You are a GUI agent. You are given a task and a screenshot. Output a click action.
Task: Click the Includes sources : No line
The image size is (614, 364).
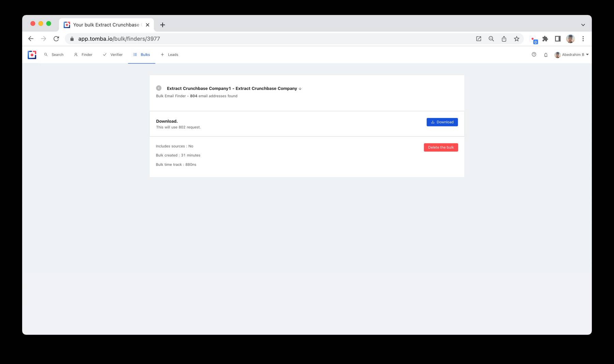click(x=175, y=146)
